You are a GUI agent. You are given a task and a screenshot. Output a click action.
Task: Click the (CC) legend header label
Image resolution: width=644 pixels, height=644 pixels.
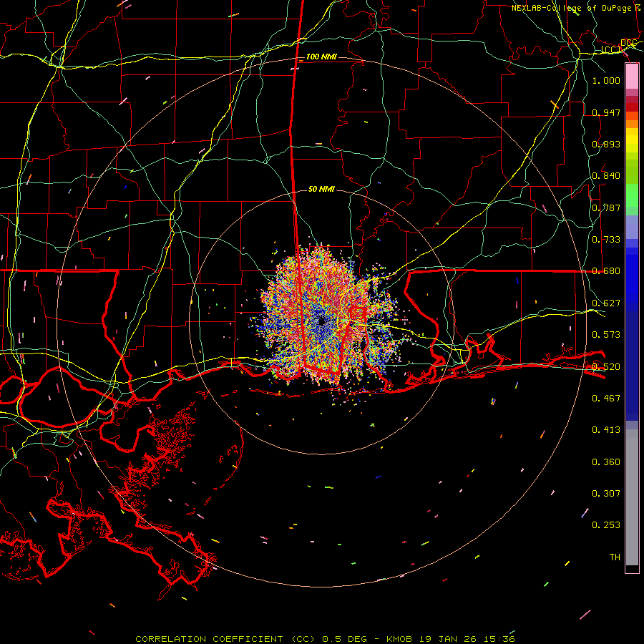pyautogui.click(x=611, y=50)
